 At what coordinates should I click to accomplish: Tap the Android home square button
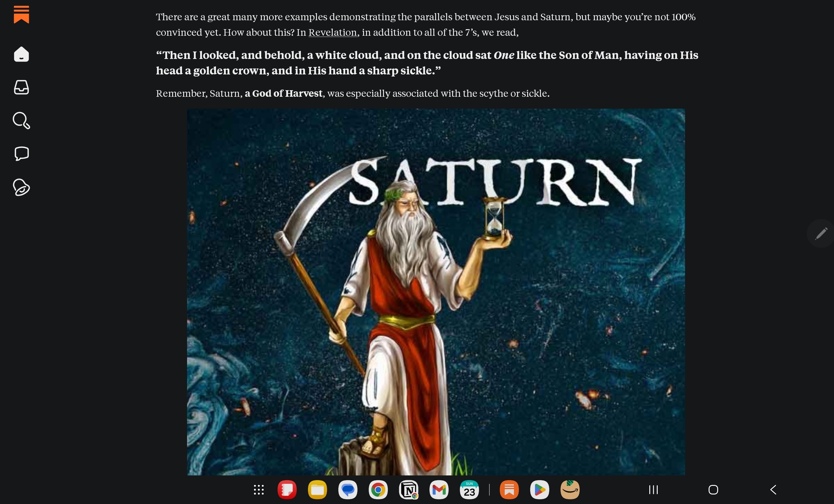point(713,489)
